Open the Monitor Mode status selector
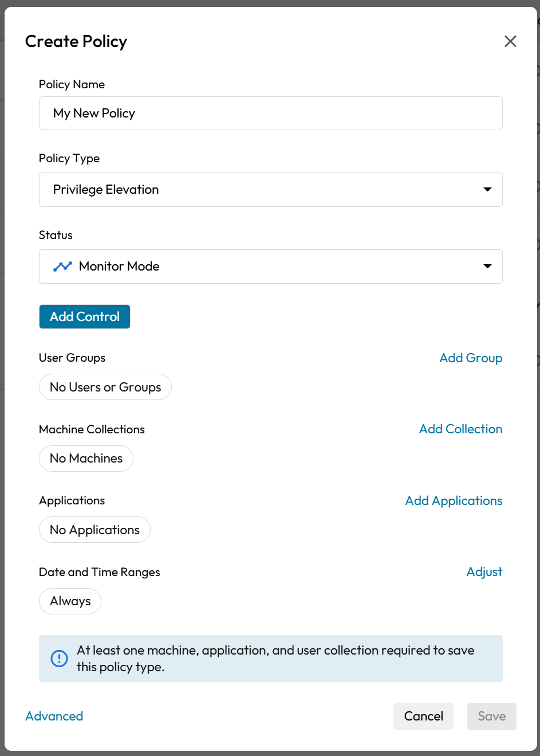 click(270, 267)
